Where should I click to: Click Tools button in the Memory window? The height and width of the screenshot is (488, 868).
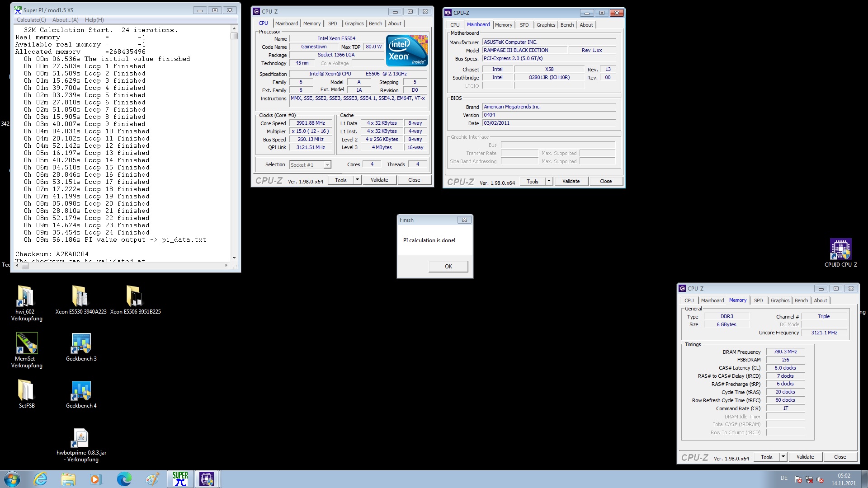click(766, 457)
